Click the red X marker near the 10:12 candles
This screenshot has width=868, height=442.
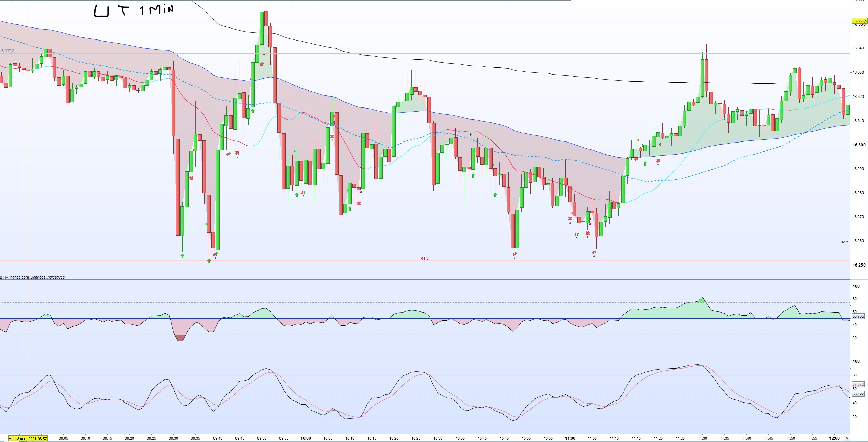click(x=359, y=204)
